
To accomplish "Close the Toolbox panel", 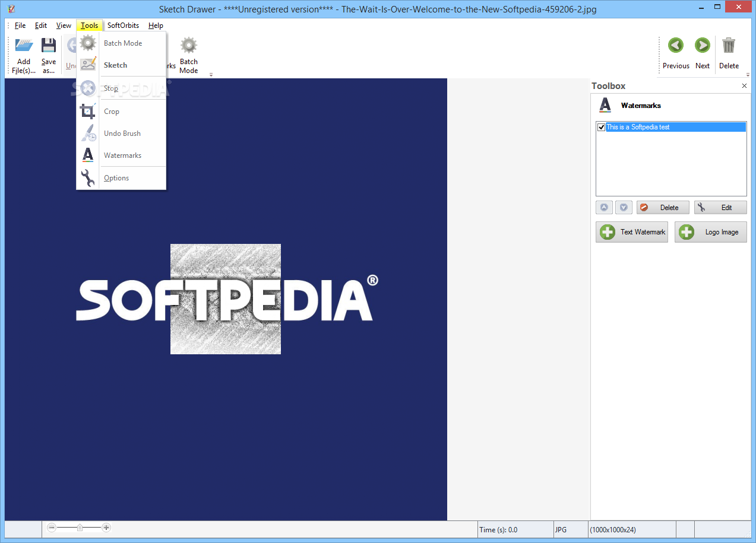I will coord(745,86).
